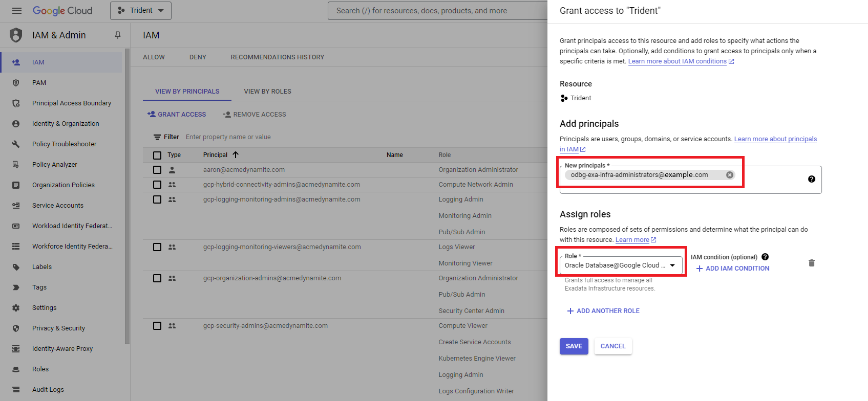868x401 pixels.
Task: Sort by Principal column arrow
Action: tap(236, 155)
